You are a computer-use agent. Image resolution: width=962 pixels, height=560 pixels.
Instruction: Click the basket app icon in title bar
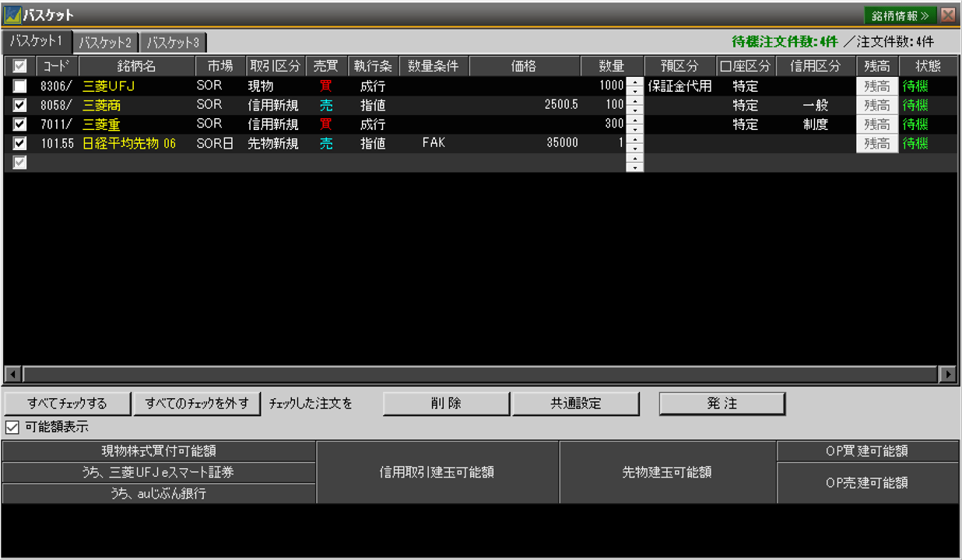point(12,15)
